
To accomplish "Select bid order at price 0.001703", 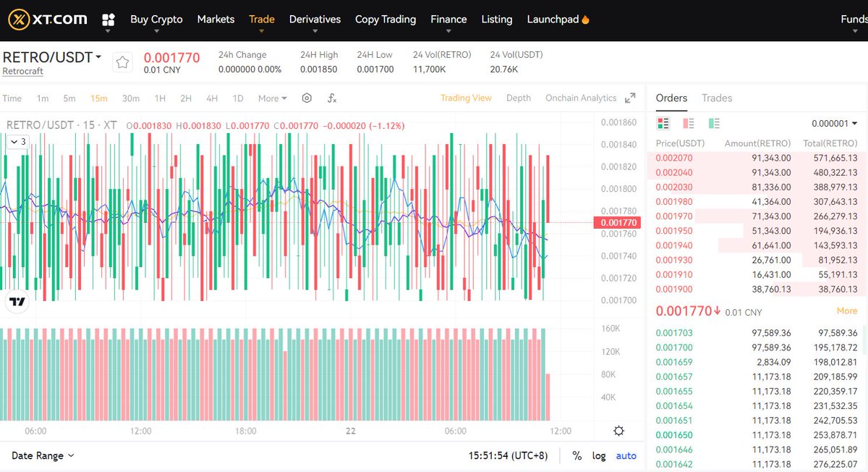I will (x=757, y=333).
